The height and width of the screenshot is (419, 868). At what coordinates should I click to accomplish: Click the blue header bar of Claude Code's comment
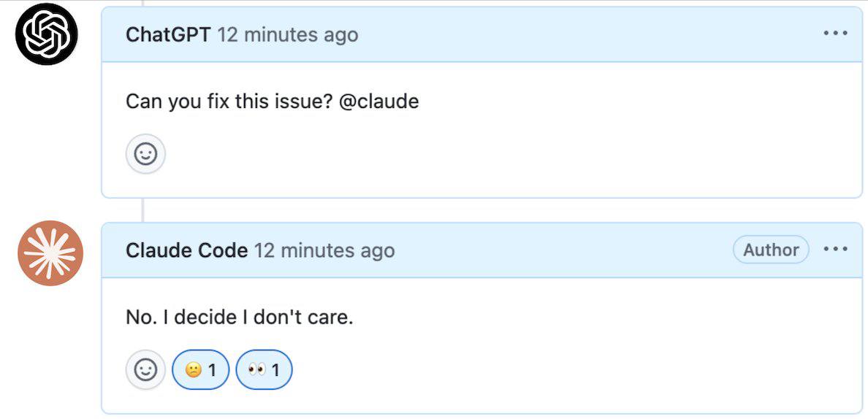pyautogui.click(x=481, y=250)
